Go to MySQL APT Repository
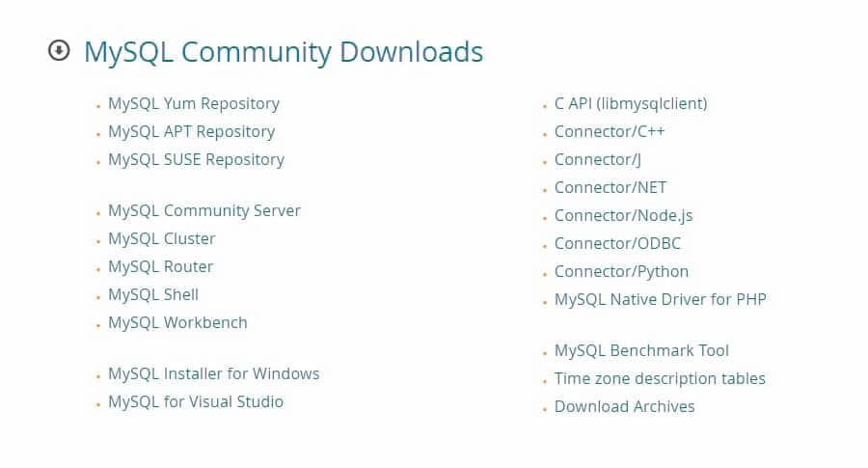 [x=191, y=131]
